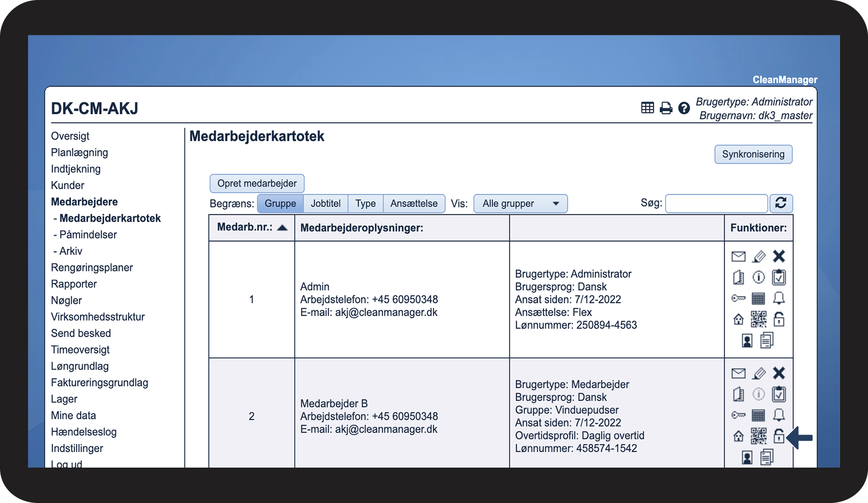Select the Jobtitel filter tab

tap(326, 203)
